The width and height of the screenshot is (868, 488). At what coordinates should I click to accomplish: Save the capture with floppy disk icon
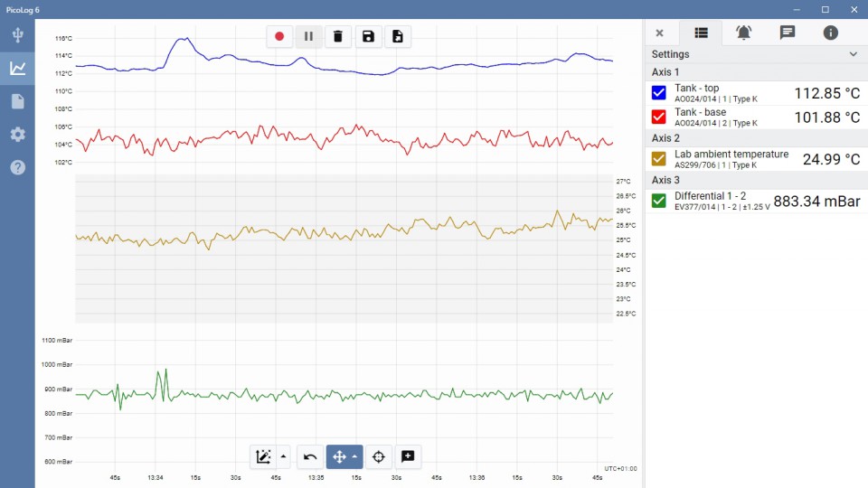368,36
